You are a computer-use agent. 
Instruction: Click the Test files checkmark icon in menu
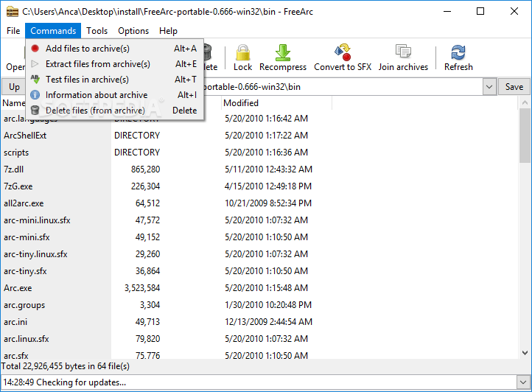pyautogui.click(x=35, y=79)
